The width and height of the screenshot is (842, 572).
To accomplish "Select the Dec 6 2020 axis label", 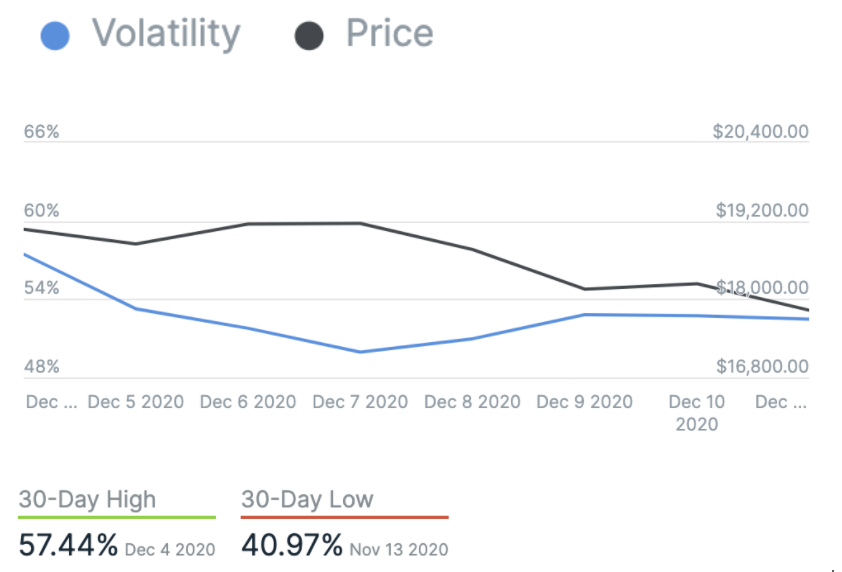I will 248,402.
